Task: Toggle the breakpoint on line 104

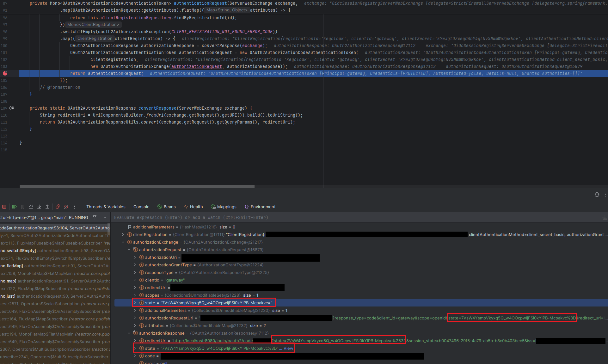Action: pos(5,73)
